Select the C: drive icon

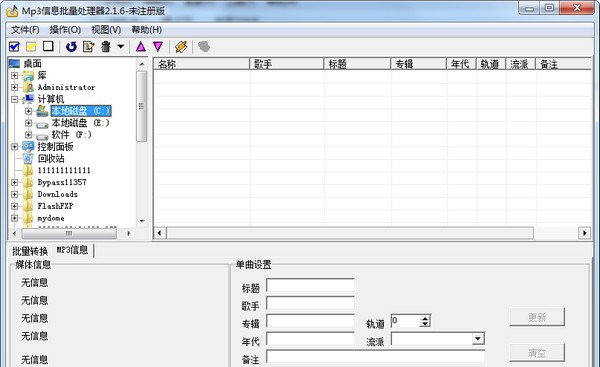pyautogui.click(x=42, y=111)
